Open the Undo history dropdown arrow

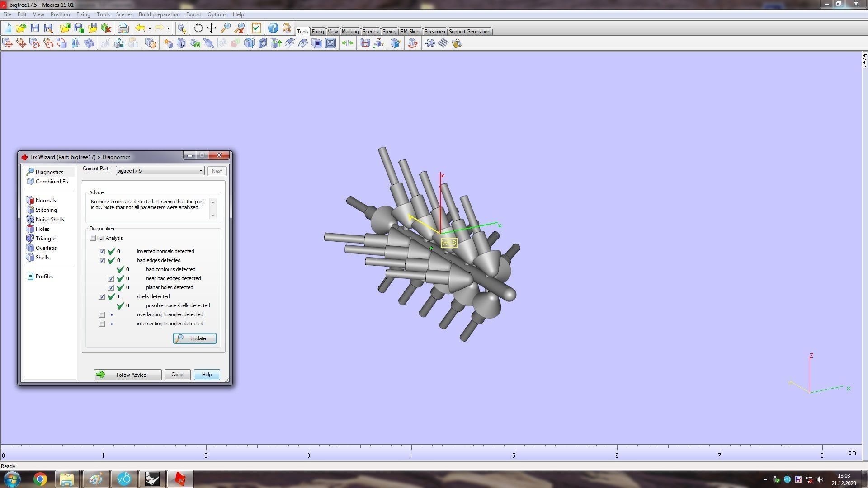tap(150, 28)
